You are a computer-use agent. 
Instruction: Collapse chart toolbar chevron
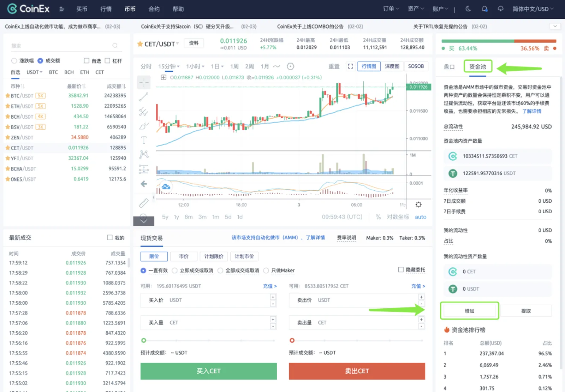pyautogui.click(x=144, y=221)
